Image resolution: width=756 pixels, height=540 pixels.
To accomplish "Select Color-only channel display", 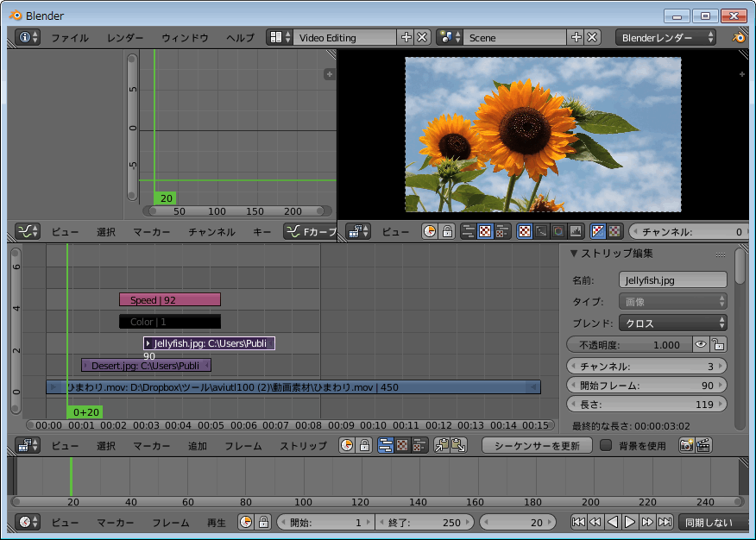I will click(614, 232).
